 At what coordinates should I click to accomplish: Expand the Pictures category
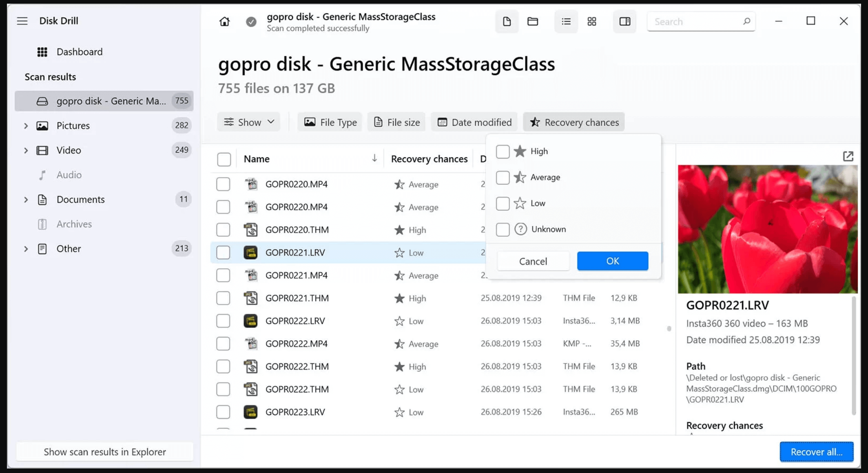[26, 126]
